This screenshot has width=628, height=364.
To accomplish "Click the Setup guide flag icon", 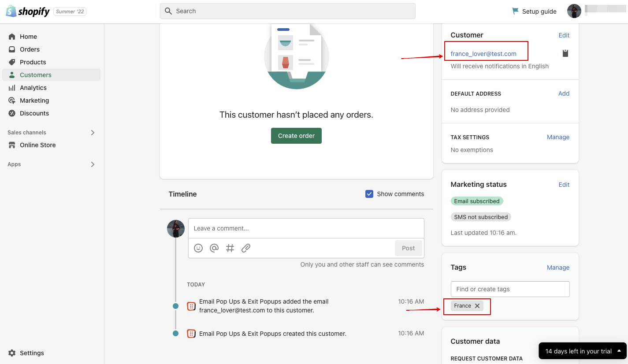I will [x=515, y=11].
